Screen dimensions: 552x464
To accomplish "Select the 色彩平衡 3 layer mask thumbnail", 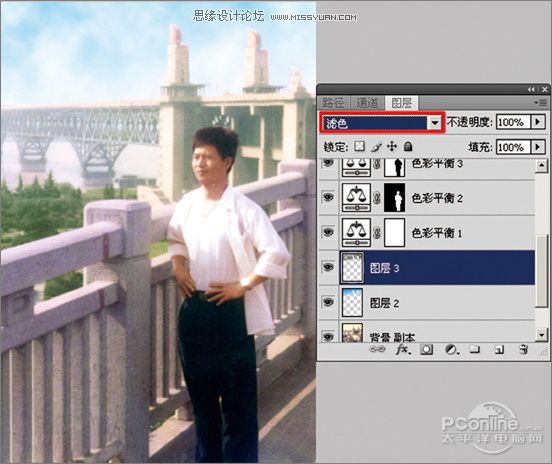I will [394, 167].
